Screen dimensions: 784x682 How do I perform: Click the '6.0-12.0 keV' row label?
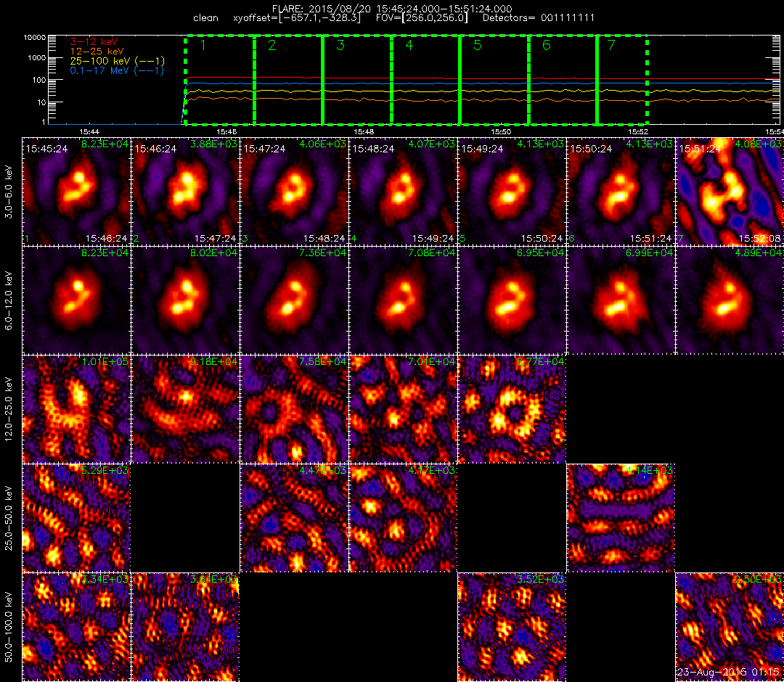(9, 300)
